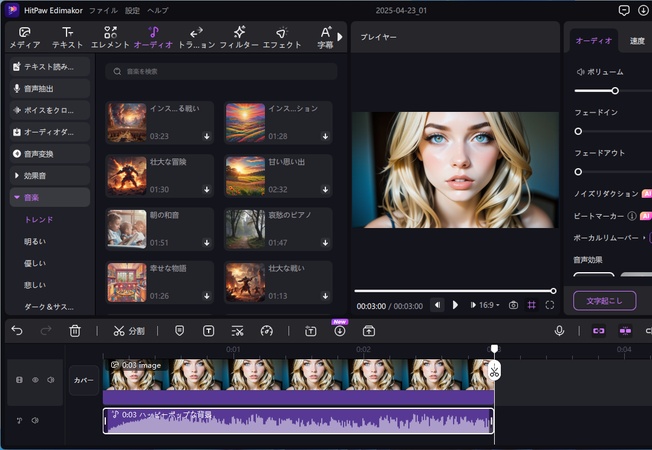Click the music search input field
The height and width of the screenshot is (450, 652).
(220, 72)
